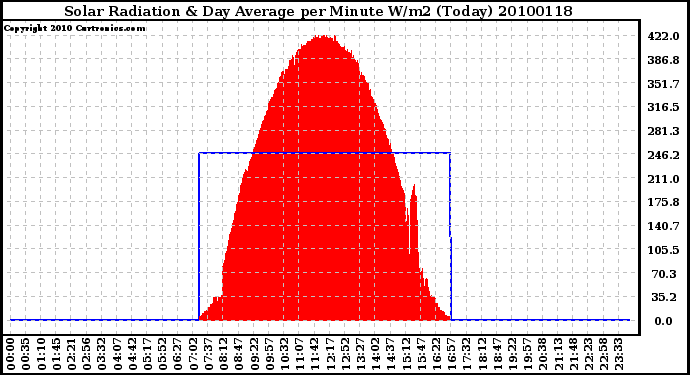Click the 00:00 time label
Image resolution: width=690 pixels, height=375 pixels.
11,354
